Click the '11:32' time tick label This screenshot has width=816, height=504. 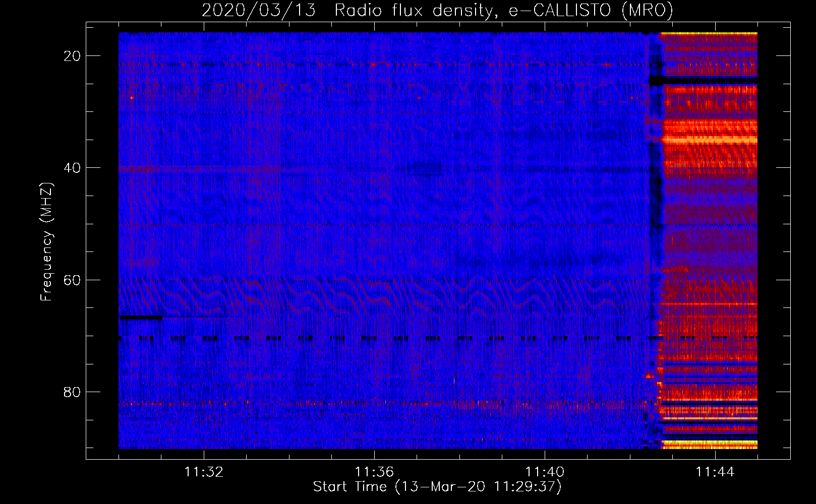[204, 472]
